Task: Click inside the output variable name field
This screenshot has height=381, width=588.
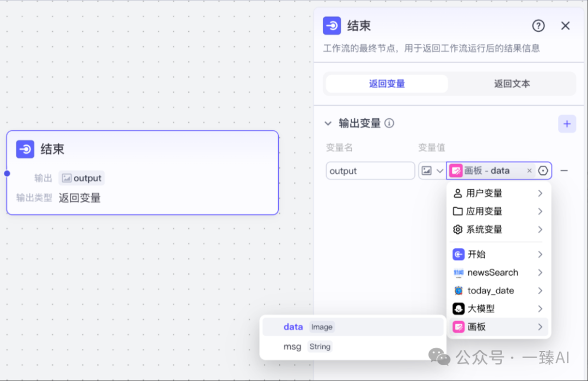Action: point(370,171)
